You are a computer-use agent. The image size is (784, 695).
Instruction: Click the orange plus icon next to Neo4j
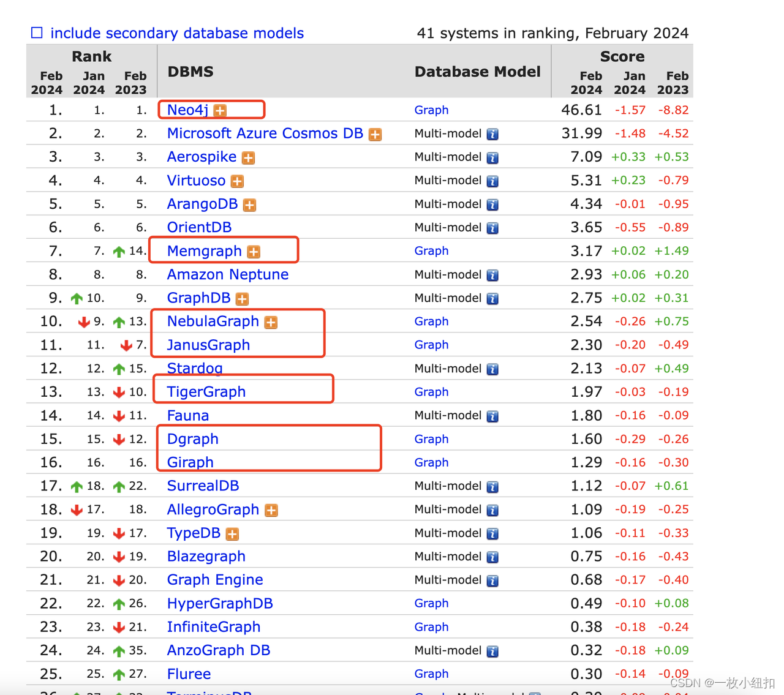coord(220,110)
